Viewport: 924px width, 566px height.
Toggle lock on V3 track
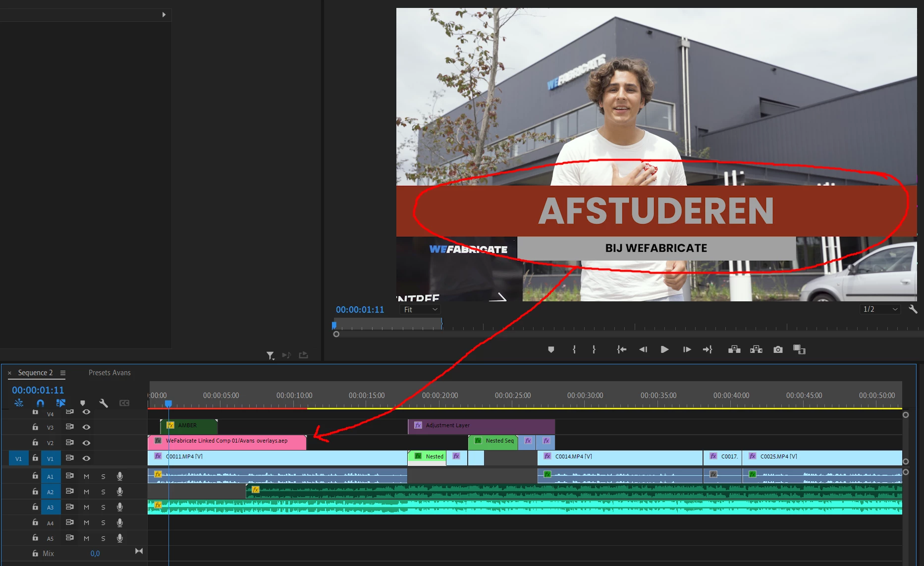click(35, 427)
